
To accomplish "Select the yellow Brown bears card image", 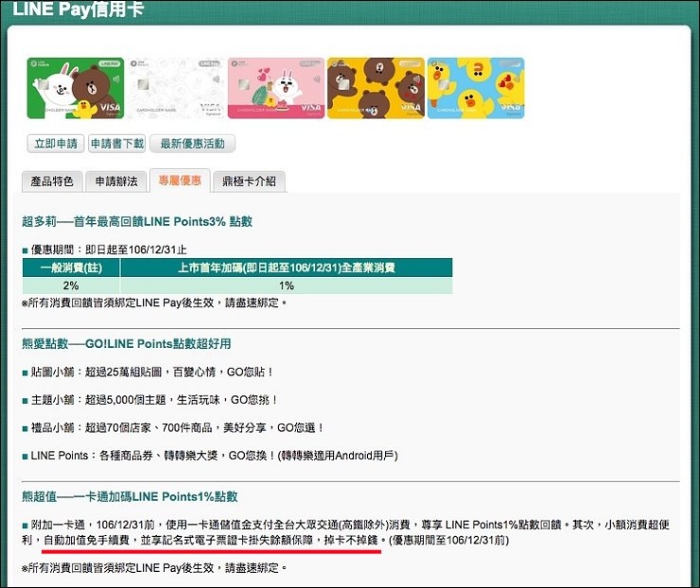I will (x=376, y=88).
